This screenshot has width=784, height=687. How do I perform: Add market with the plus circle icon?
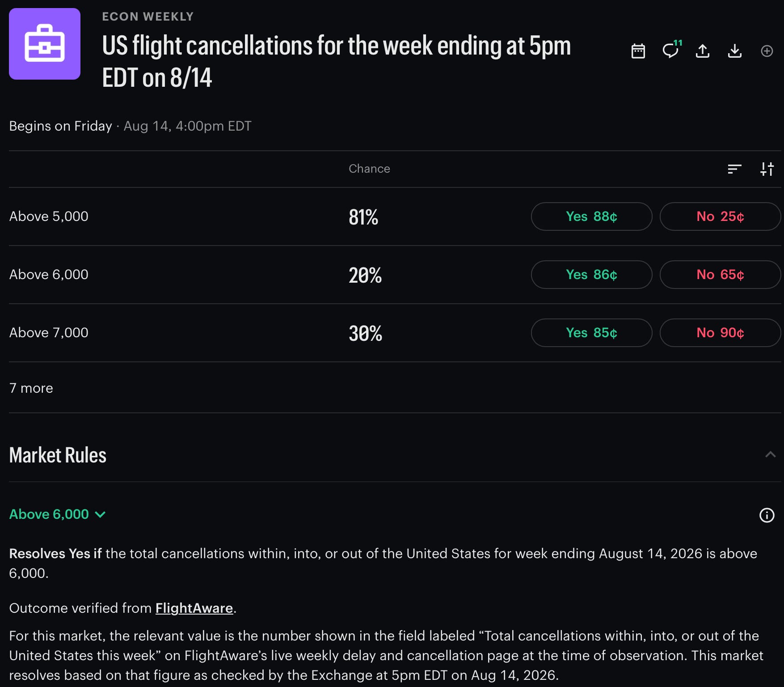(767, 51)
